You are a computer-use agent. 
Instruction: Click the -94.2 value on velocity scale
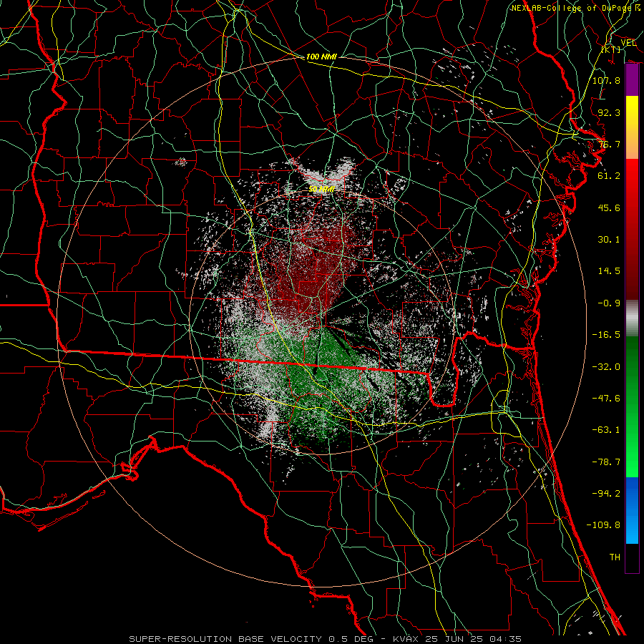[606, 494]
